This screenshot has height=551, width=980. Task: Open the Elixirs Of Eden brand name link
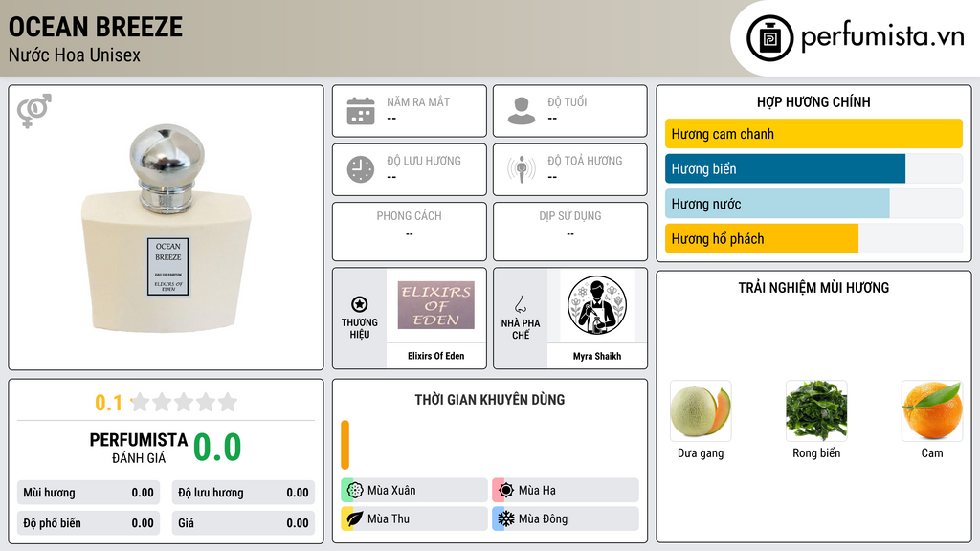click(435, 356)
